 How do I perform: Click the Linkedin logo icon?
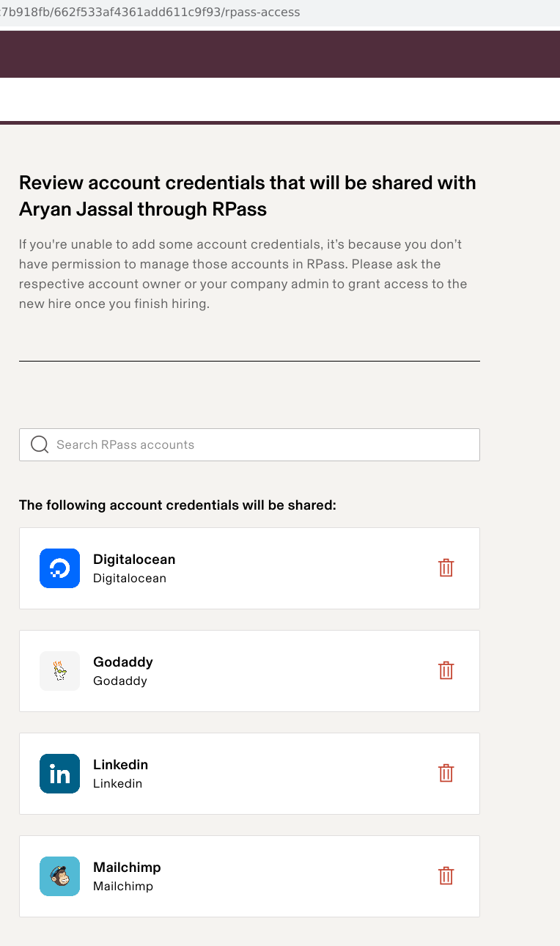[x=59, y=774]
